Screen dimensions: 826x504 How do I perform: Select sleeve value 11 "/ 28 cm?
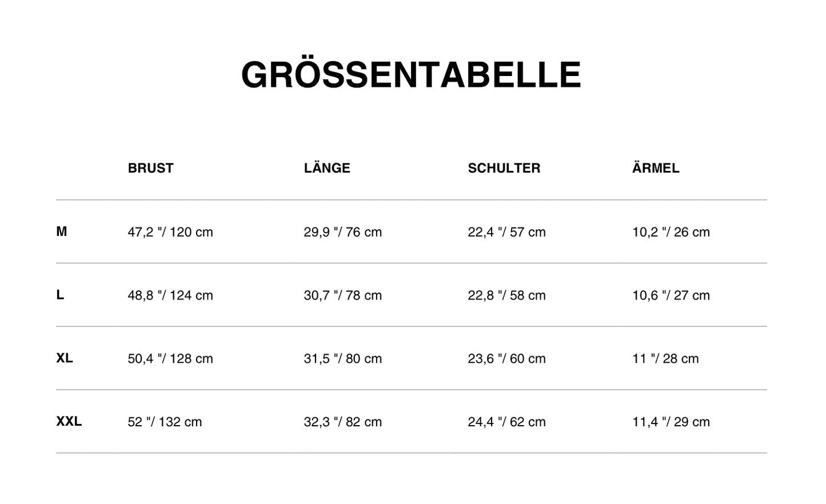click(665, 359)
